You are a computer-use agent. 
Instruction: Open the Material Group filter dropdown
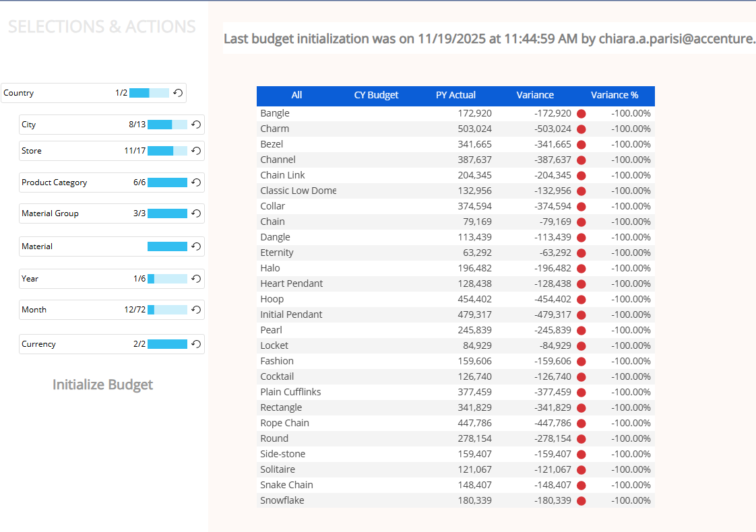[112, 213]
